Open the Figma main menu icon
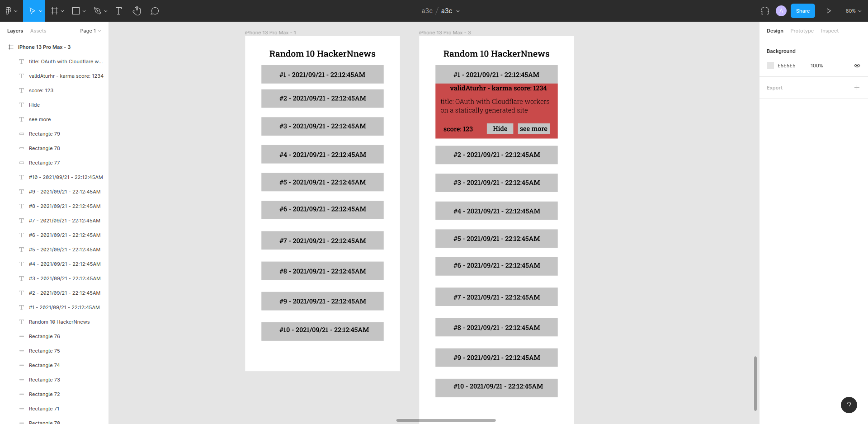Screen dimensions: 868x424 tap(8, 11)
